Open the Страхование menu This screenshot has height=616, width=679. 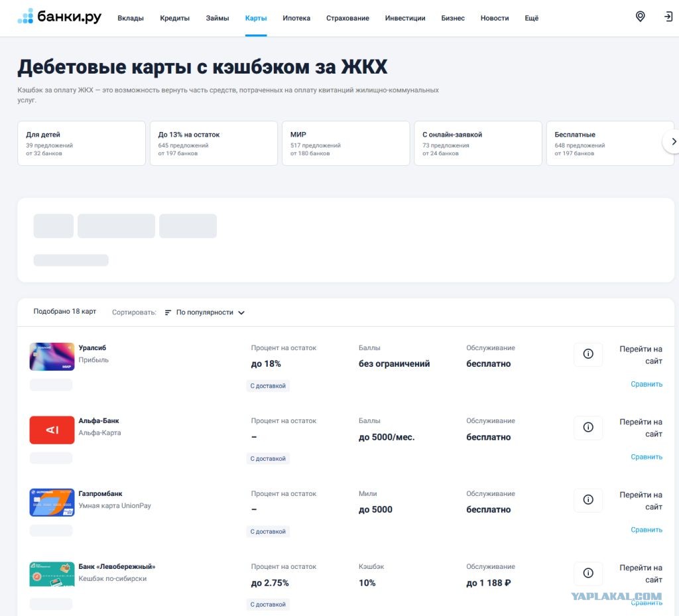tap(347, 18)
